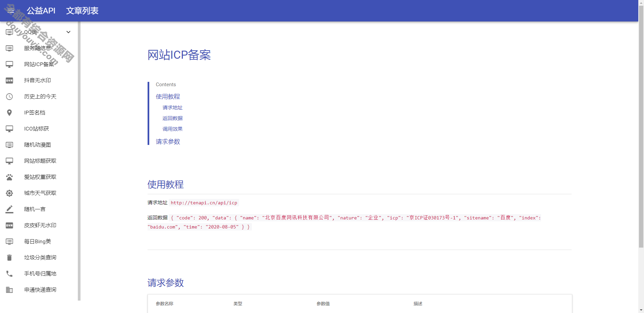Click the building icon beside 申通快递查询
Image resolution: width=644 pixels, height=313 pixels.
(9, 290)
